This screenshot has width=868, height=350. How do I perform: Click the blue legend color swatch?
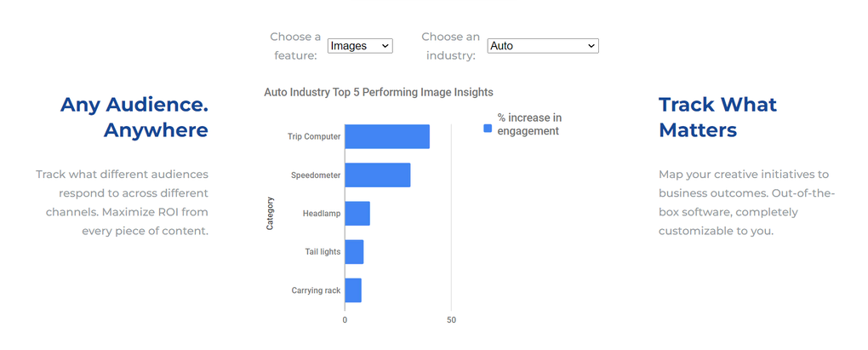(488, 129)
